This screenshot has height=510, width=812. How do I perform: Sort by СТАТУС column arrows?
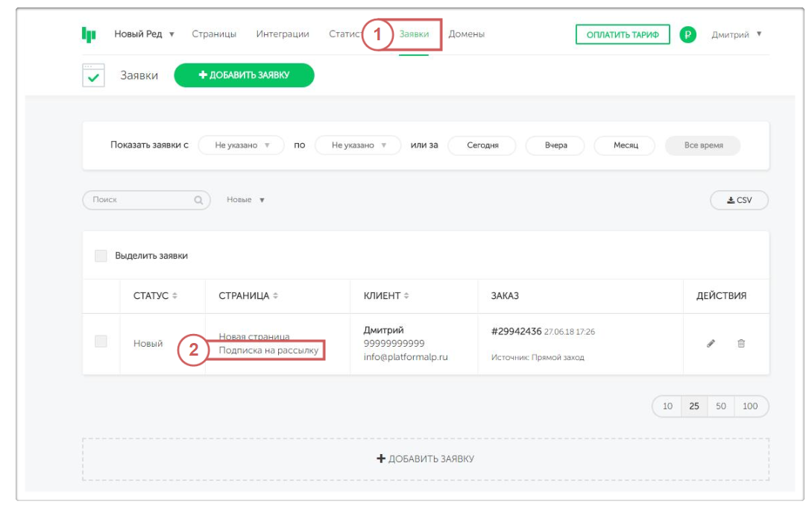[175, 296]
